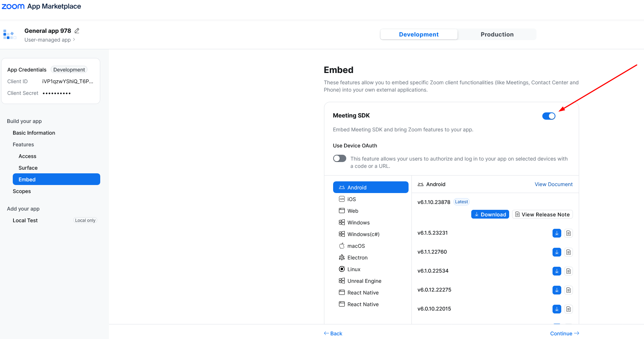Open the Zoom App Marketplace logo
The width and height of the screenshot is (644, 339).
[41, 6]
